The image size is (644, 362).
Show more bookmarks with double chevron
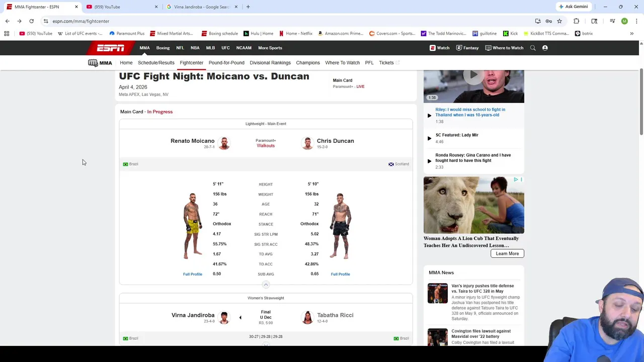pos(631,34)
